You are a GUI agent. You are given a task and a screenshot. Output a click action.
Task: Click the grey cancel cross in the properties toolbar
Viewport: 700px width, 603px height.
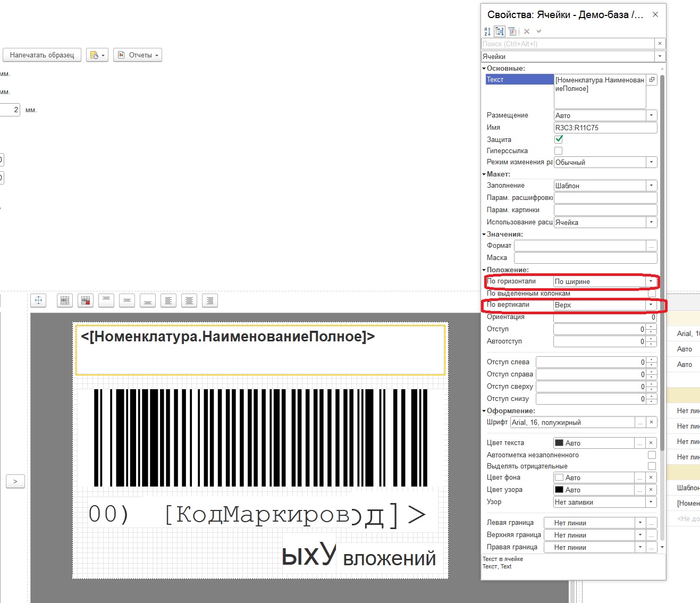point(527,31)
